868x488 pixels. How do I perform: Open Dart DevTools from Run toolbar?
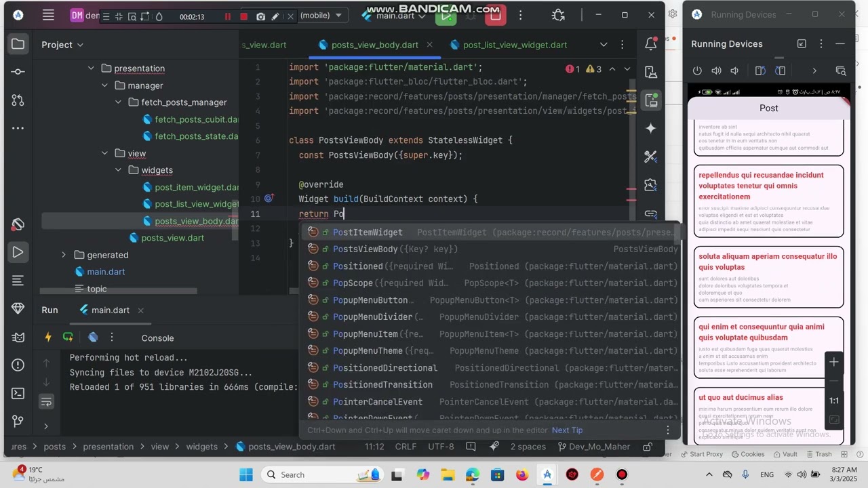[94, 338]
